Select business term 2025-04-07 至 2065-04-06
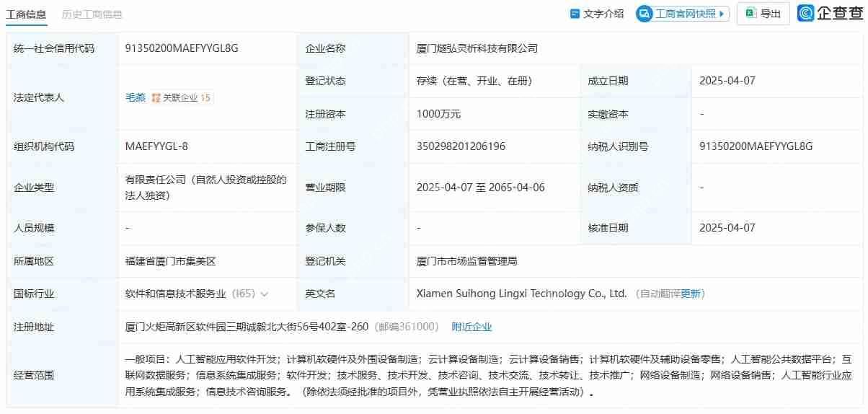868x414 pixels. (x=481, y=188)
